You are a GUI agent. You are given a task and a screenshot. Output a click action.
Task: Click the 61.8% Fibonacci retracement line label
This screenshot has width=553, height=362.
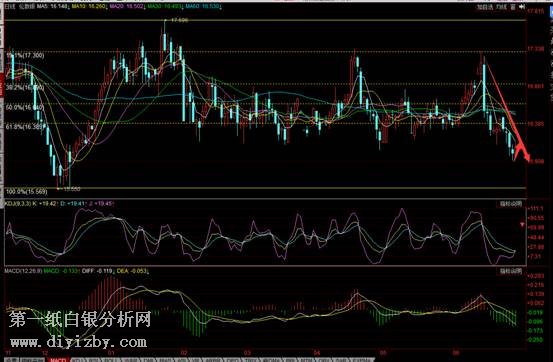[25, 126]
